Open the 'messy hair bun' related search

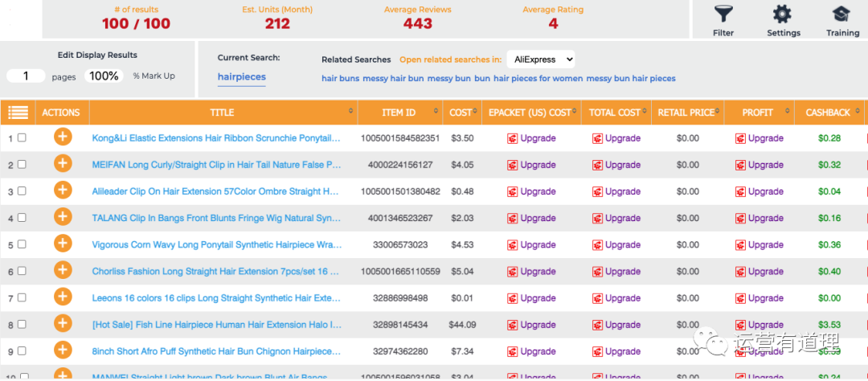coord(393,79)
